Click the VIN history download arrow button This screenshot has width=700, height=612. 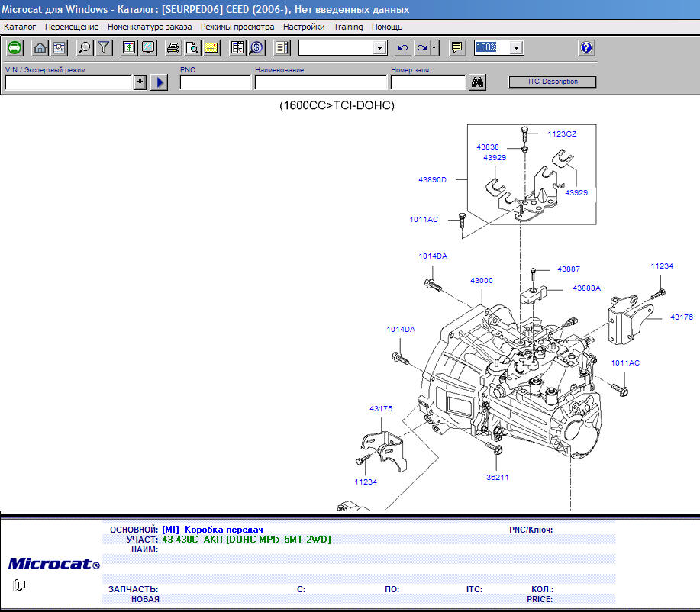coord(140,82)
